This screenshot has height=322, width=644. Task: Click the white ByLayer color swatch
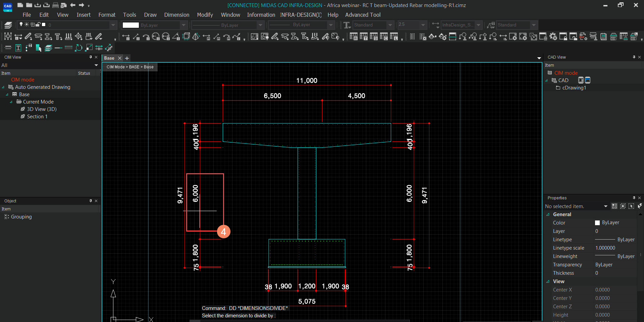coord(130,25)
